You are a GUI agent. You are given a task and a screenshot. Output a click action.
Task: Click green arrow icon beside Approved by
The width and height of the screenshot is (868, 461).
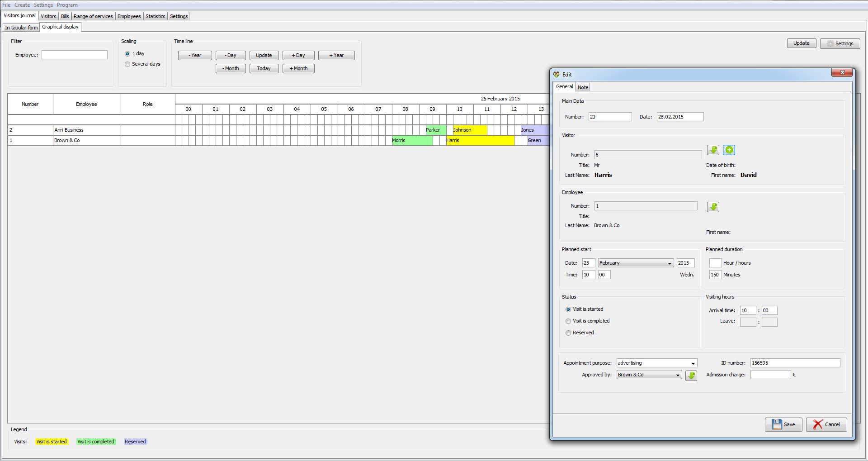click(691, 375)
